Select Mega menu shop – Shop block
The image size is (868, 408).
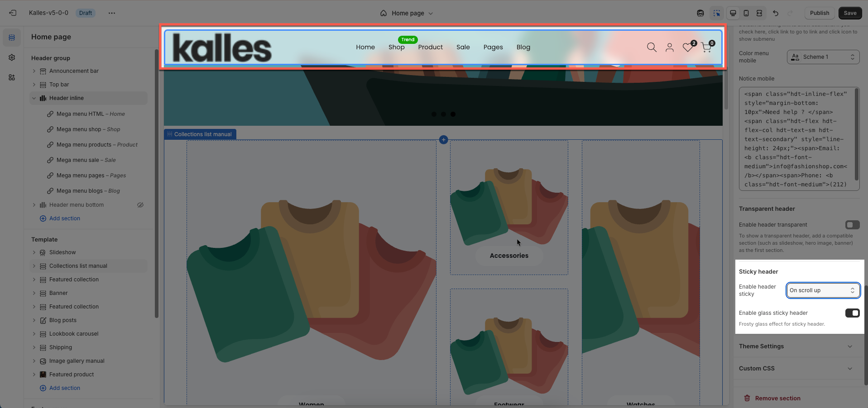pos(88,129)
